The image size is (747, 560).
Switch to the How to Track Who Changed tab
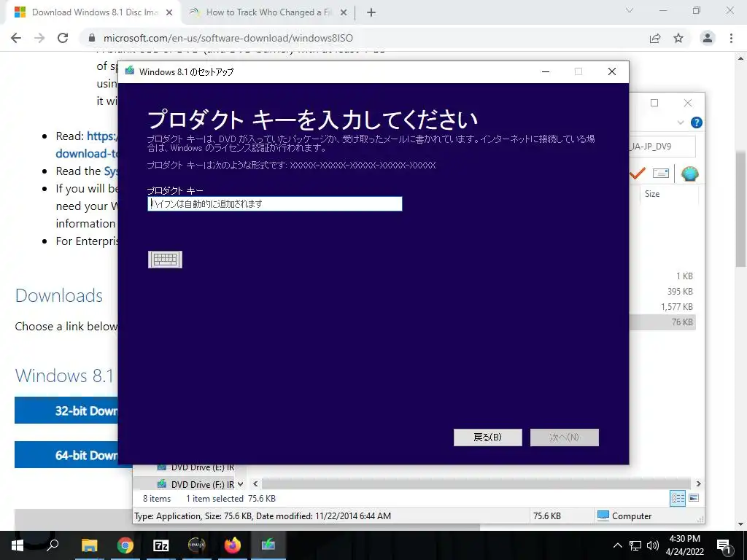(268, 12)
